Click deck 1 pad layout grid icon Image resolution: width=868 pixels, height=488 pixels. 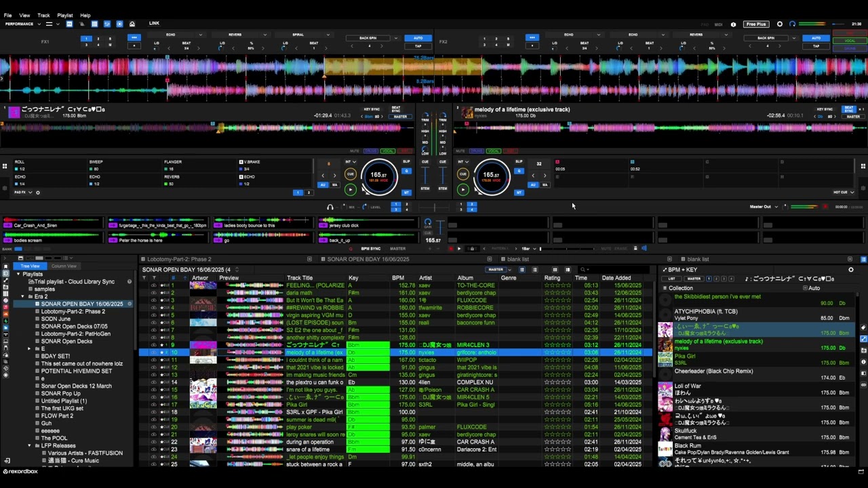point(5,165)
